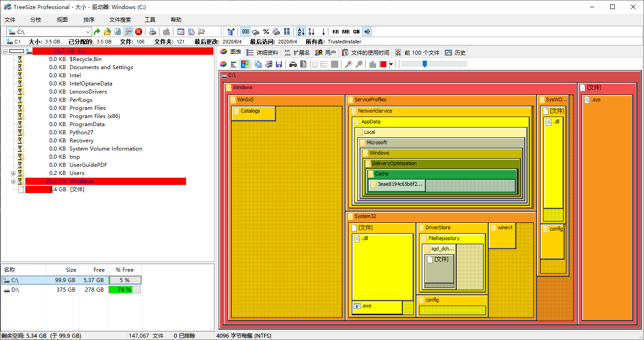
Task: Toggle percent display mode
Action: click(x=266, y=32)
